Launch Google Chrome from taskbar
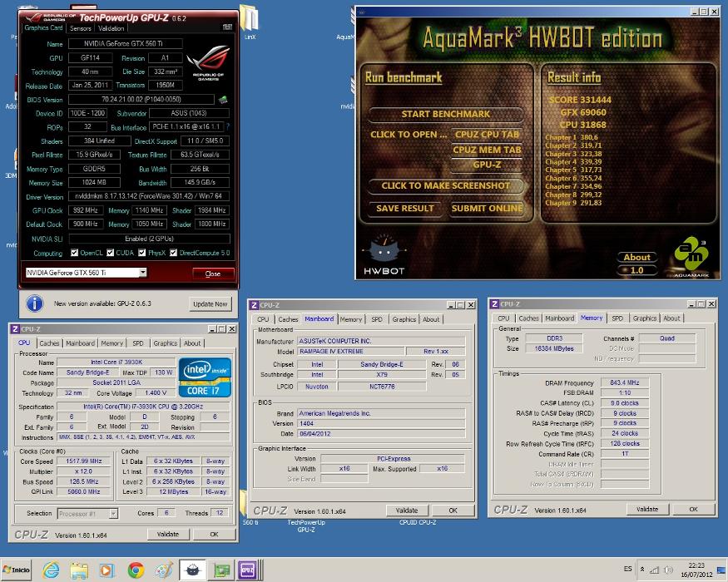Screen dimensions: 728x582 point(136,570)
